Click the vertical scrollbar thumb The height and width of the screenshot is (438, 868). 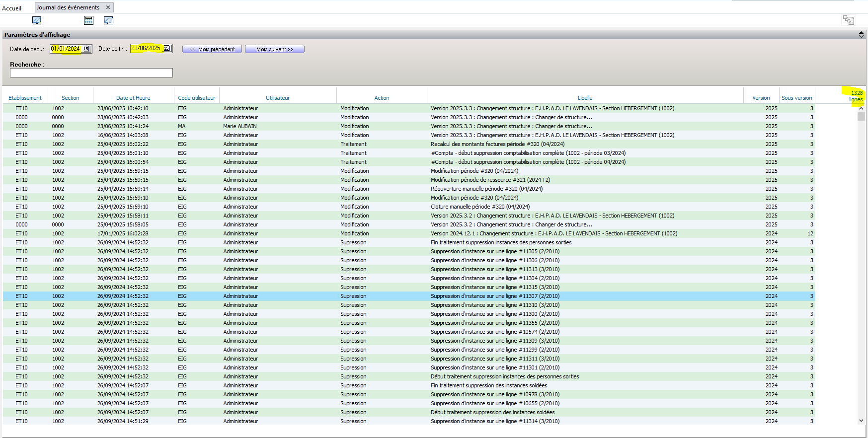click(x=861, y=117)
